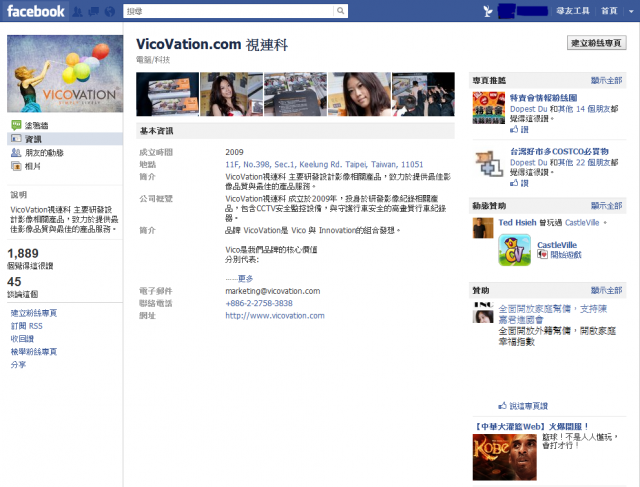Expand the 更多 link in description

point(245,278)
